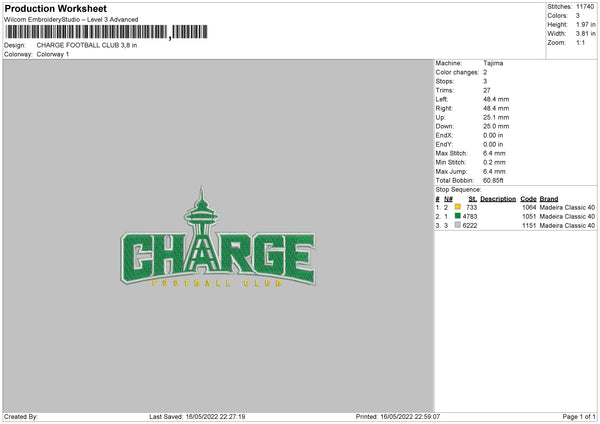Click the Production Worksheet title
Viewport: 600px width, 424px height.
coord(55,8)
